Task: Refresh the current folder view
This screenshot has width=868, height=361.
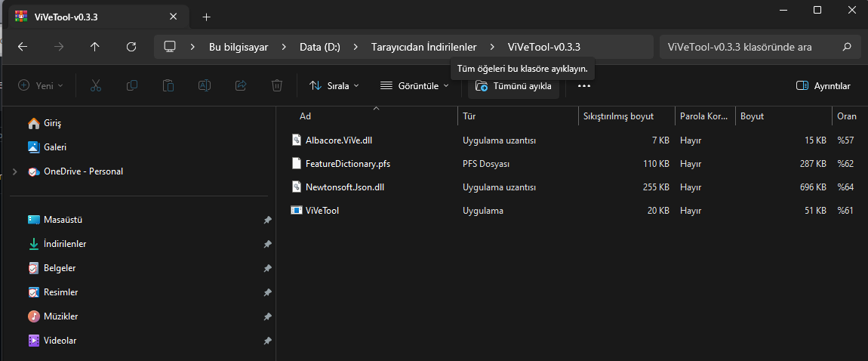Action: pyautogui.click(x=131, y=47)
